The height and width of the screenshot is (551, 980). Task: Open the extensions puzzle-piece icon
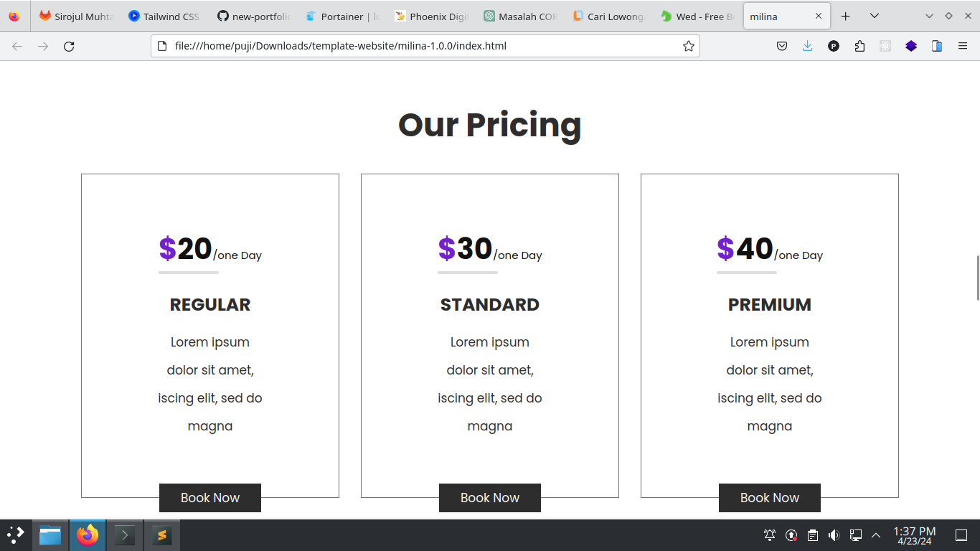[859, 46]
